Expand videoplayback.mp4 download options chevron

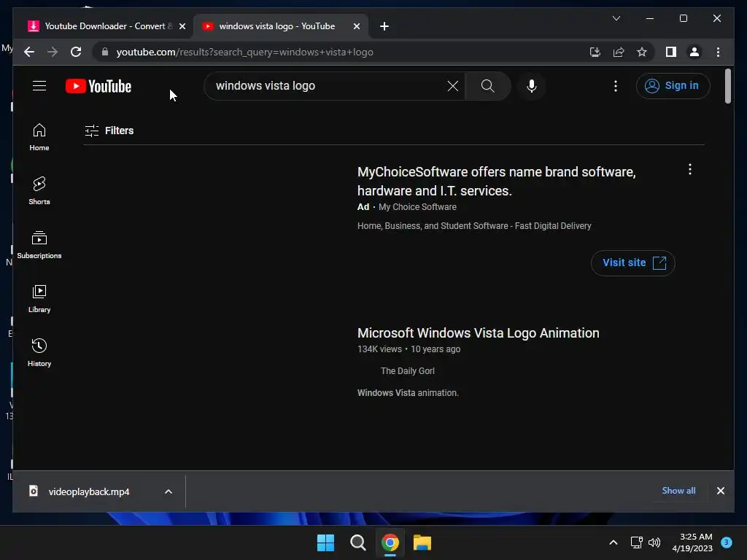tap(169, 491)
